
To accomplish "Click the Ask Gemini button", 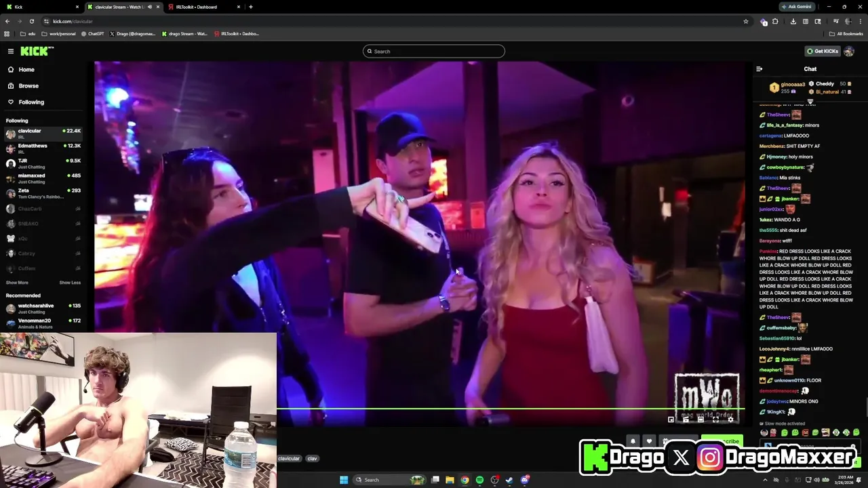I will 795,7.
